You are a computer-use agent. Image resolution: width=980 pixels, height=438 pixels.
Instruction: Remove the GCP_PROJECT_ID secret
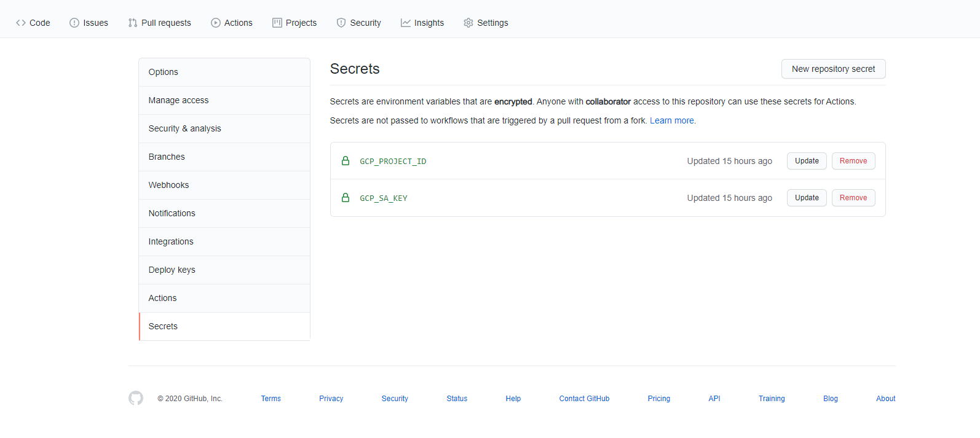(x=853, y=161)
